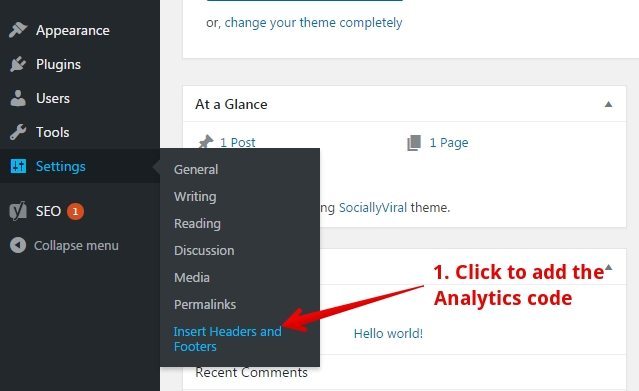The image size is (639, 391).
Task: Open Media settings entry
Action: [192, 277]
